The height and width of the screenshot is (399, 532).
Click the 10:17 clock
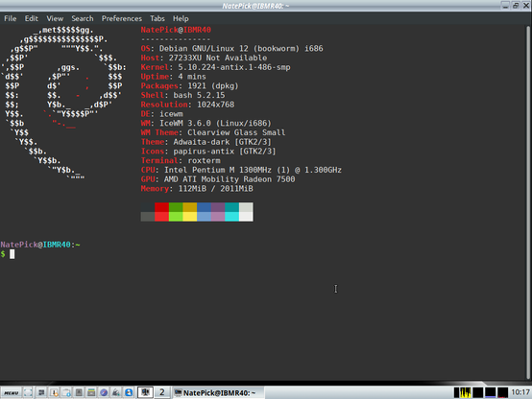coord(520,392)
